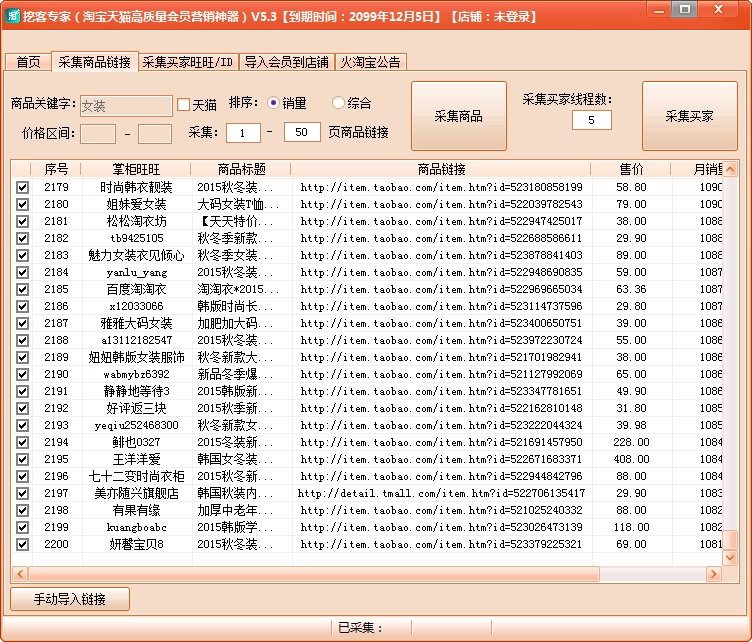
Task: Click seller x12033066 cell
Action: coord(136,306)
